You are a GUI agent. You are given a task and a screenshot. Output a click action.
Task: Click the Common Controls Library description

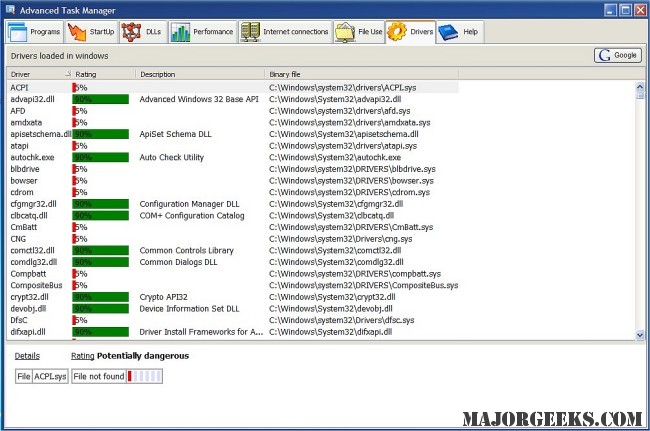[x=187, y=250]
